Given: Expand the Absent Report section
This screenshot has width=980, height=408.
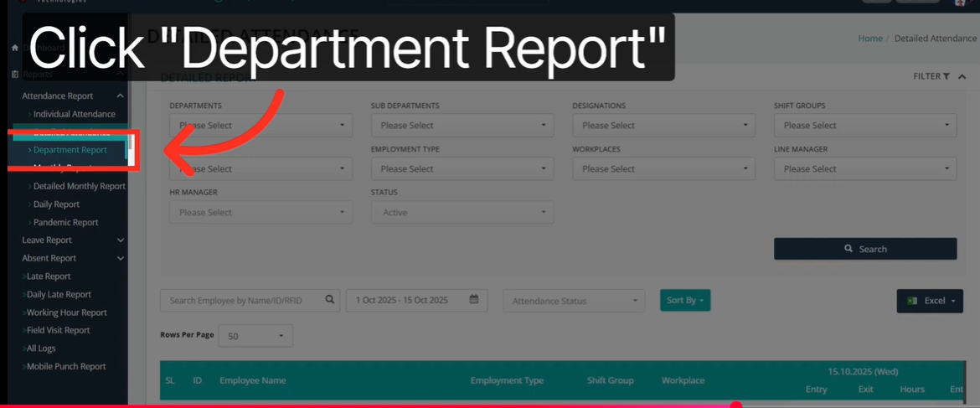Looking at the screenshot, I should click(x=121, y=259).
